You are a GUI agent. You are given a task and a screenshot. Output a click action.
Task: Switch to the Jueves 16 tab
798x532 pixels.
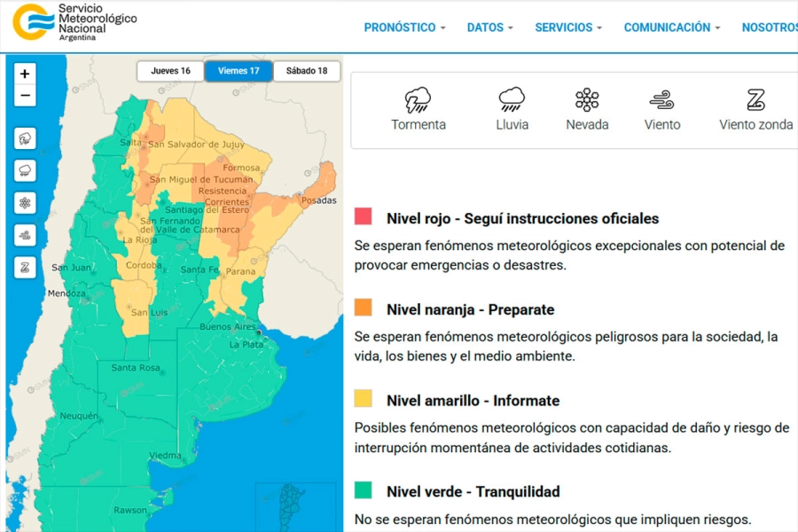click(x=170, y=71)
